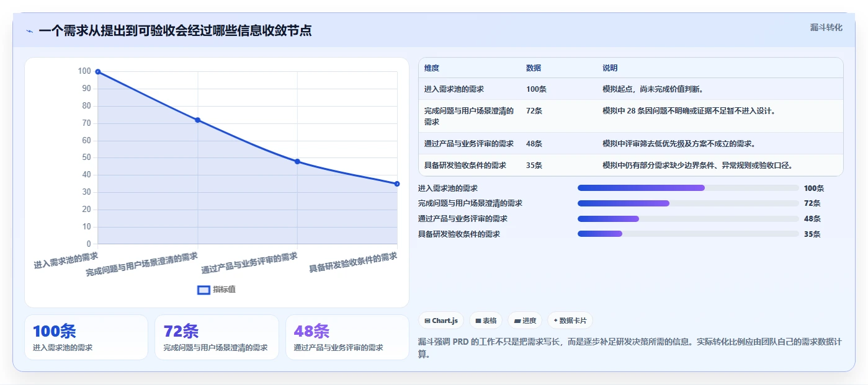Image resolution: width=868 pixels, height=385 pixels.
Task: Click the chart data point at 100
Action: 98,72
